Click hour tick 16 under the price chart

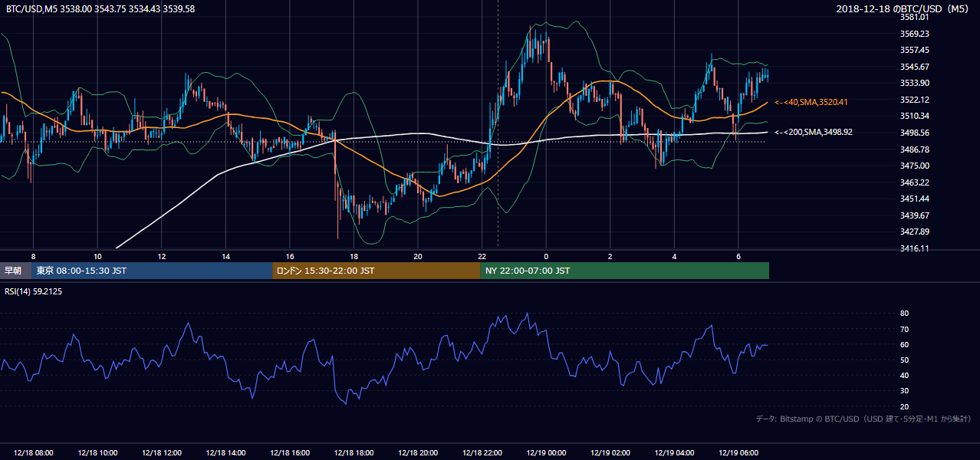coord(289,256)
